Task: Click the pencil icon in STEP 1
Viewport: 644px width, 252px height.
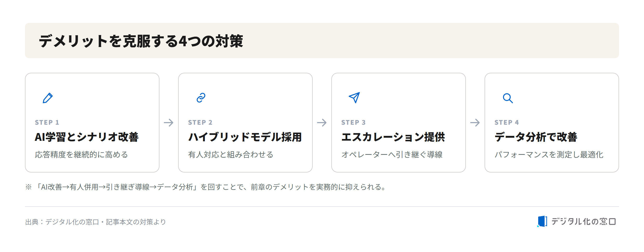Action: pos(48,98)
